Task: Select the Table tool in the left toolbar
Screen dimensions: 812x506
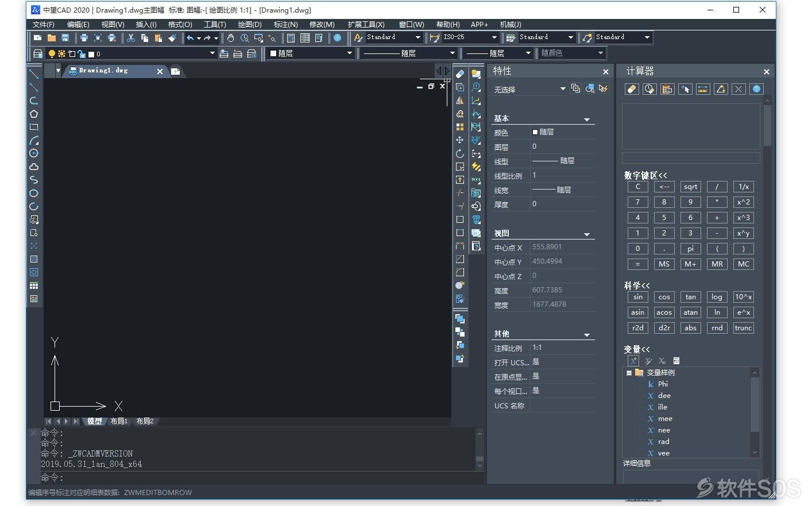Action: (x=34, y=285)
